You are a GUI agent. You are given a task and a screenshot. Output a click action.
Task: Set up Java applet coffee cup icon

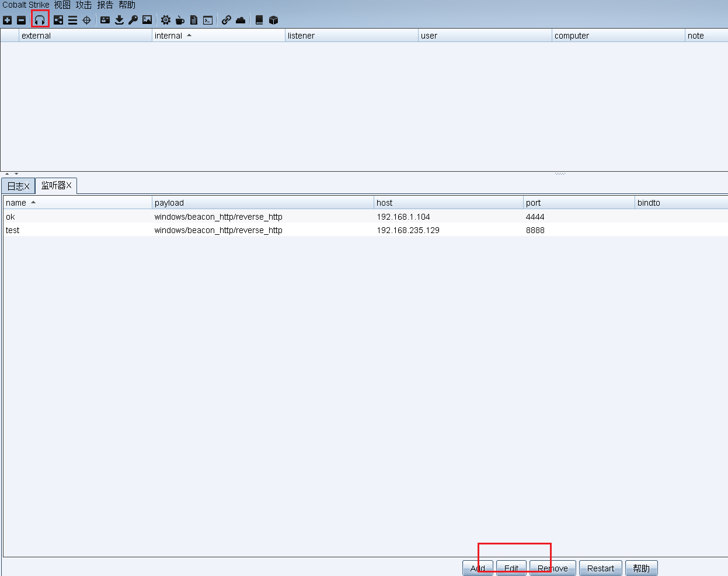tap(180, 20)
